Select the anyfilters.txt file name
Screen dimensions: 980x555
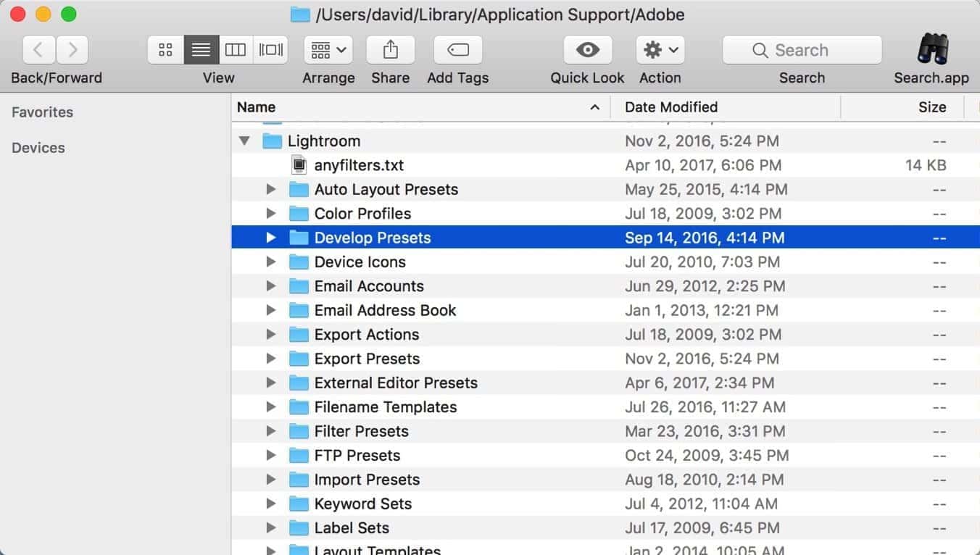[x=359, y=165]
